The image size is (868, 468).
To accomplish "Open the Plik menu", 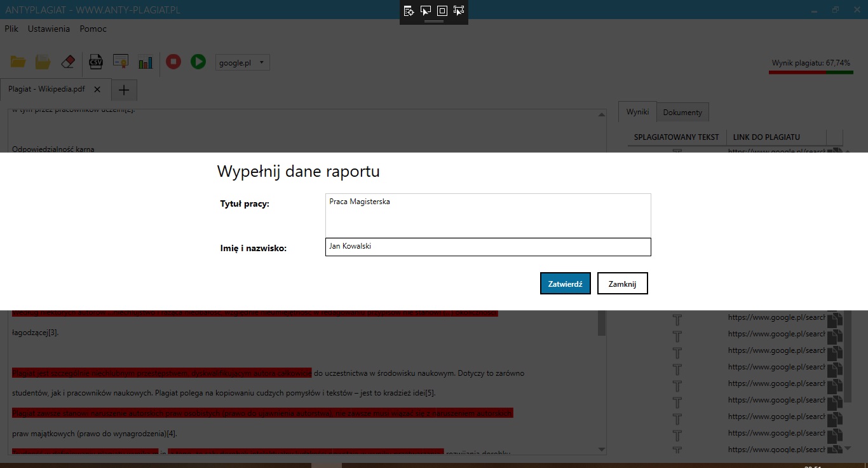I will 11,29.
